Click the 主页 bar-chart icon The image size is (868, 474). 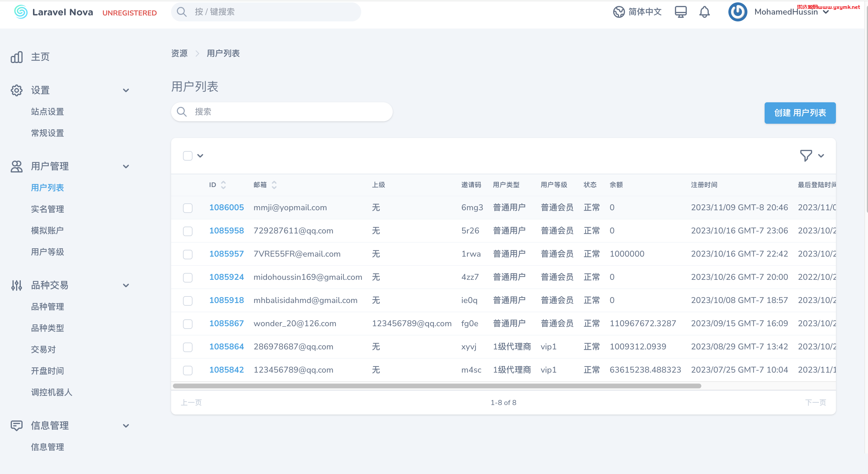[x=17, y=57]
